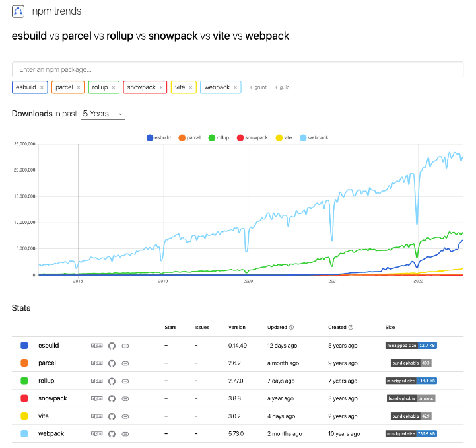
Task: Open the npm trends home link
Action: (x=57, y=11)
